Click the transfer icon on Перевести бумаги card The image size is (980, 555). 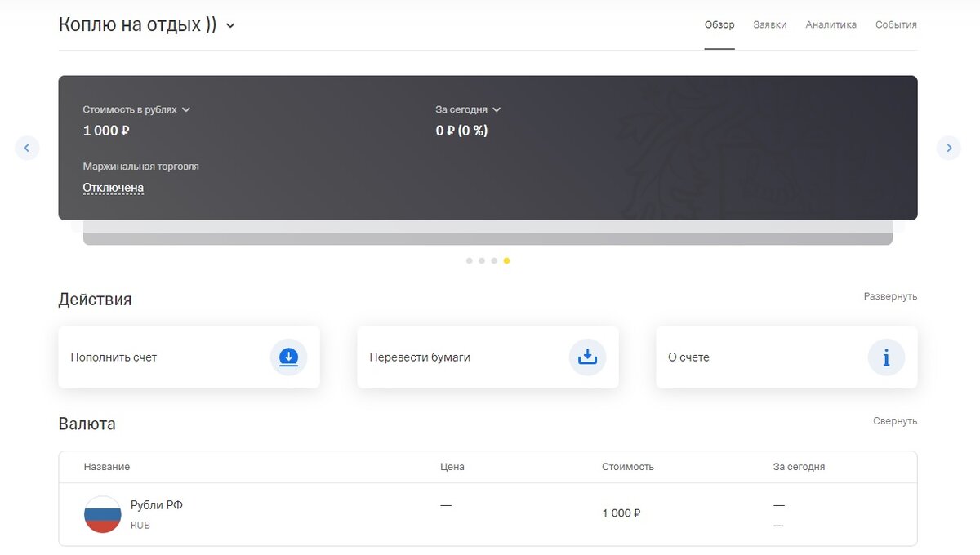pos(587,357)
